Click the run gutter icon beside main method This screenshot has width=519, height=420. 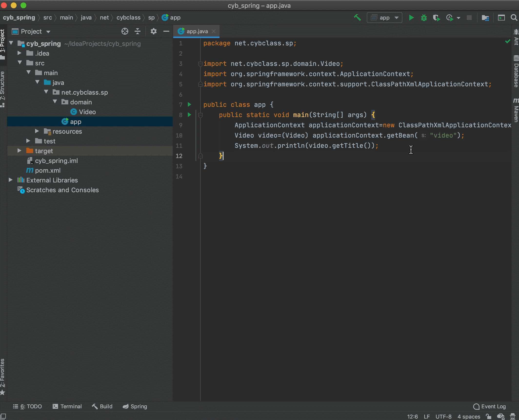[189, 115]
